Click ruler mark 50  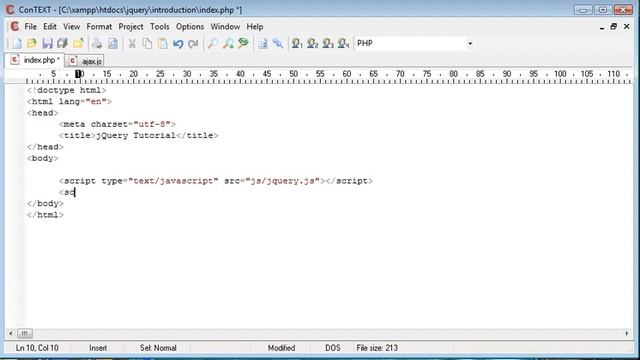coord(293,74)
